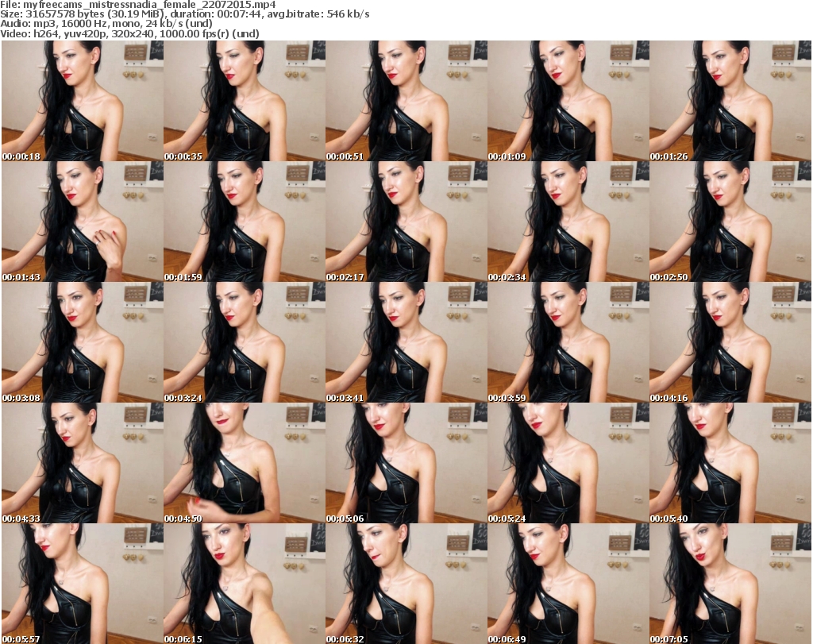813x644 pixels.
Task: Click the thumbnail timestamped 00:01:26
Action: [730, 101]
